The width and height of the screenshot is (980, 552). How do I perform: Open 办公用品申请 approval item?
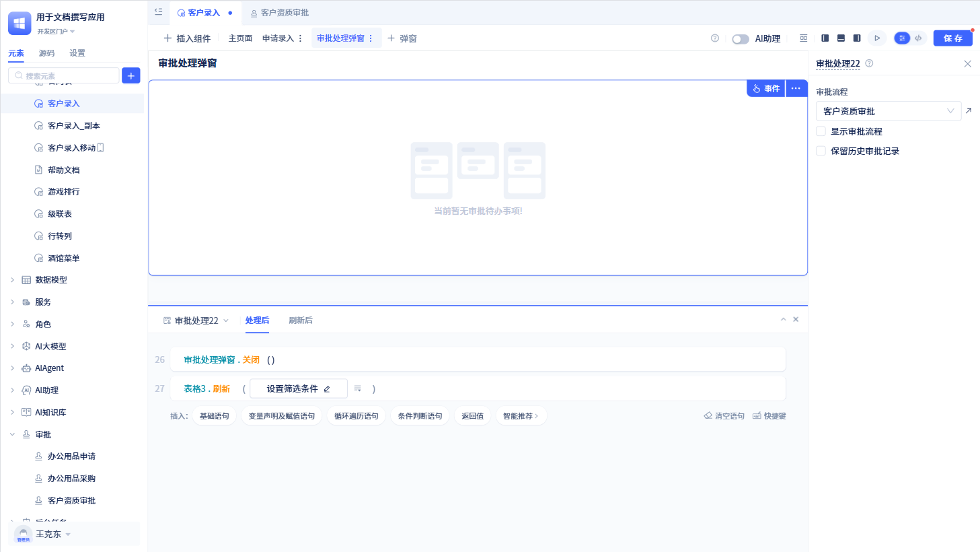pos(73,456)
